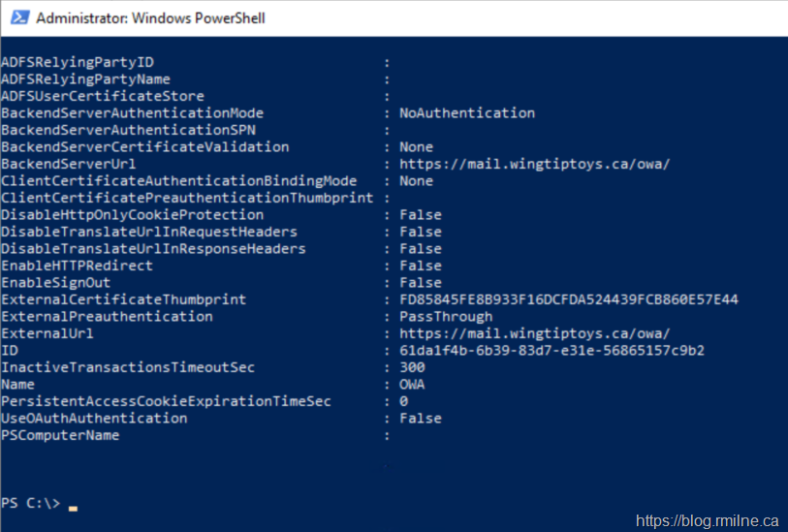Click the 300 timeout value
The height and width of the screenshot is (532, 788).
[x=412, y=367]
